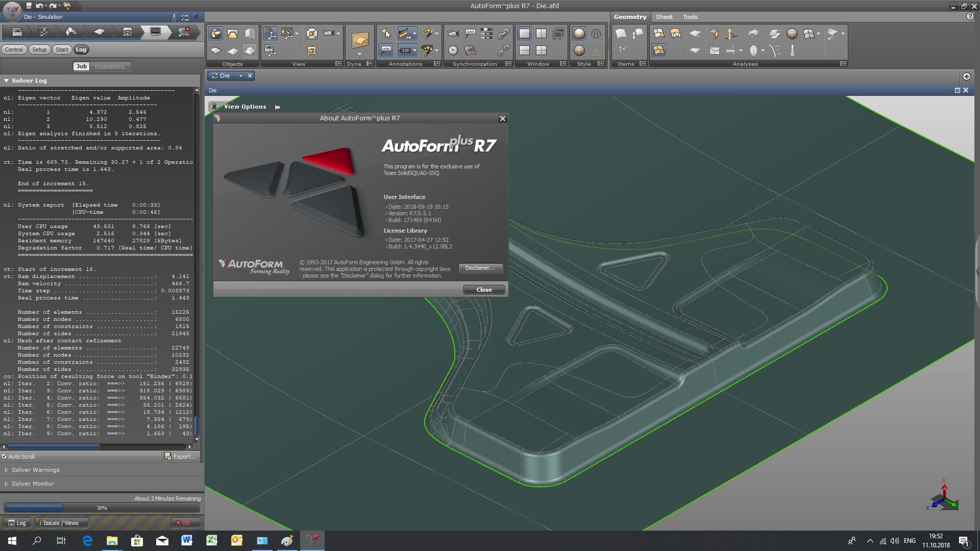Open the Setup page

[x=39, y=49]
